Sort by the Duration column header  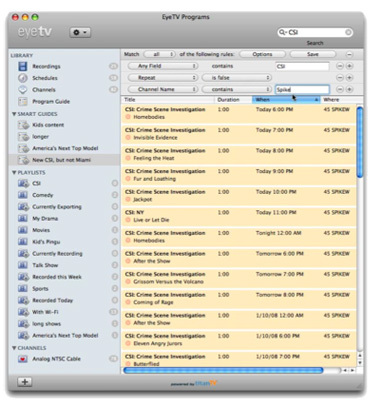coord(233,100)
